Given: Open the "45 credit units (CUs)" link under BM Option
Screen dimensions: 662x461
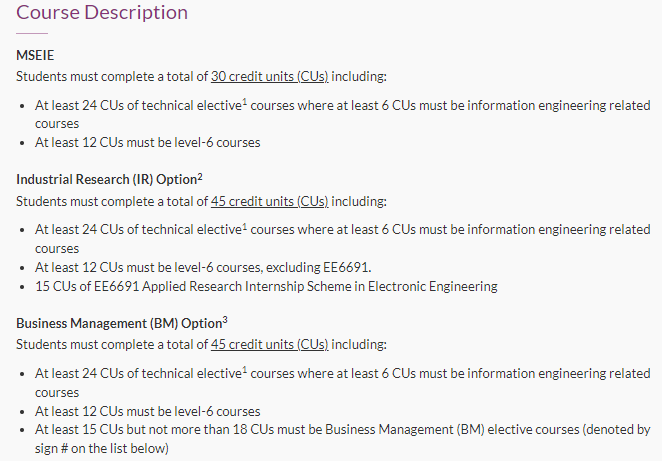Looking at the screenshot, I should tap(269, 344).
